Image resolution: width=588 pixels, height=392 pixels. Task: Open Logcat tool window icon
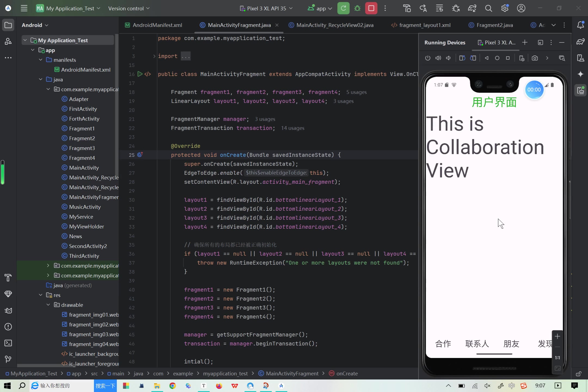(x=8, y=310)
